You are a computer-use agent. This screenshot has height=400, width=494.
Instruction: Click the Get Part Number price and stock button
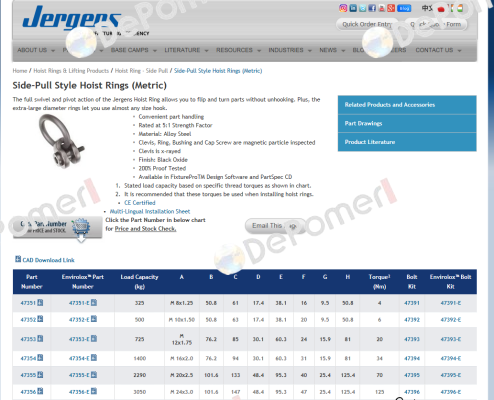click(x=57, y=227)
